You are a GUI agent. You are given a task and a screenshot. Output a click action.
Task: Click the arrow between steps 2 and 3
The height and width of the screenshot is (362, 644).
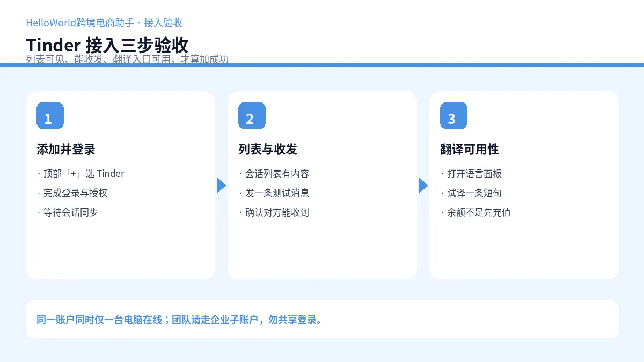pyautogui.click(x=423, y=185)
